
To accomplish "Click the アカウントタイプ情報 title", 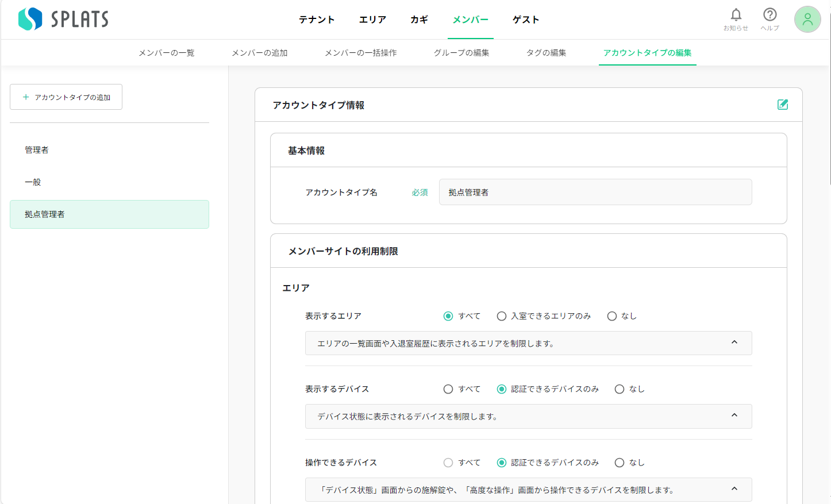I will (x=318, y=105).
